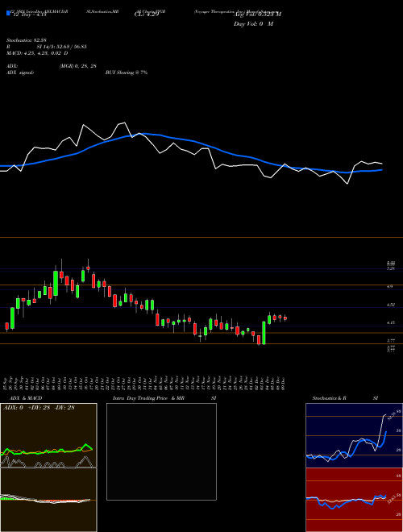Click the 'ADX: 0 +DY: 28 -DY: 28' readout
This screenshot has height=532, width=403.
(x=39, y=408)
